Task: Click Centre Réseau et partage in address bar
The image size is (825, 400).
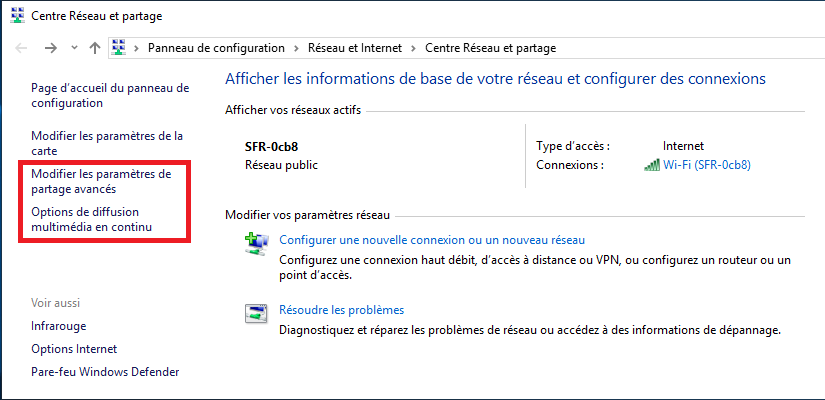Action: 490,48
